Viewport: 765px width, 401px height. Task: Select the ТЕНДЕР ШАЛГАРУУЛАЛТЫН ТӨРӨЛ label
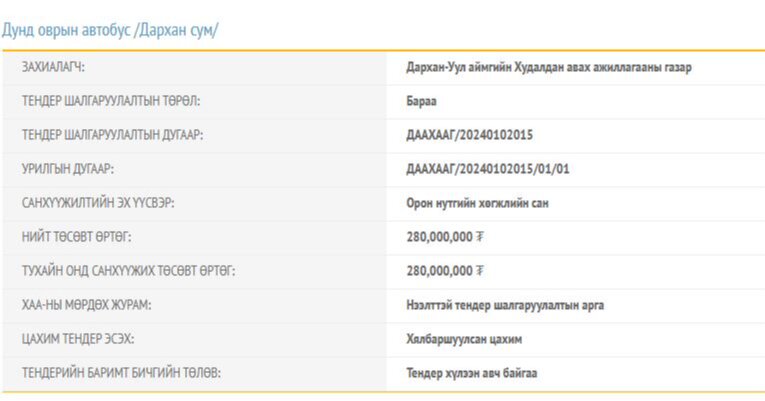click(112, 101)
